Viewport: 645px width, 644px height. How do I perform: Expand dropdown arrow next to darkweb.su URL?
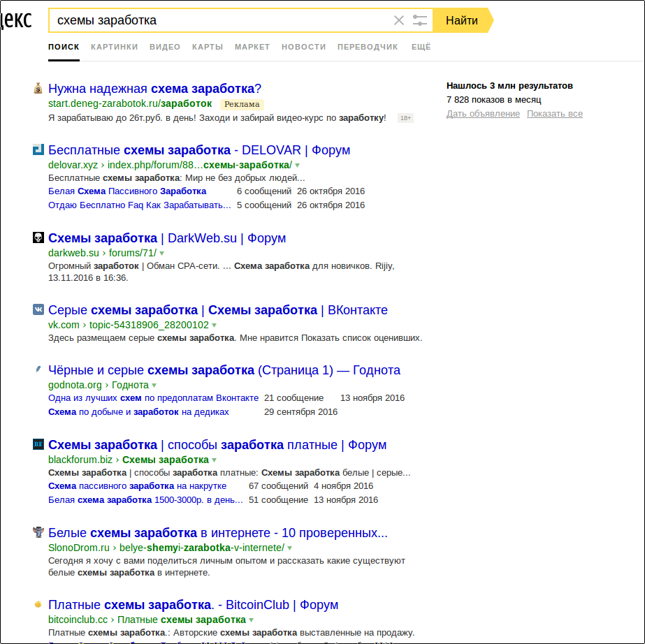[161, 254]
